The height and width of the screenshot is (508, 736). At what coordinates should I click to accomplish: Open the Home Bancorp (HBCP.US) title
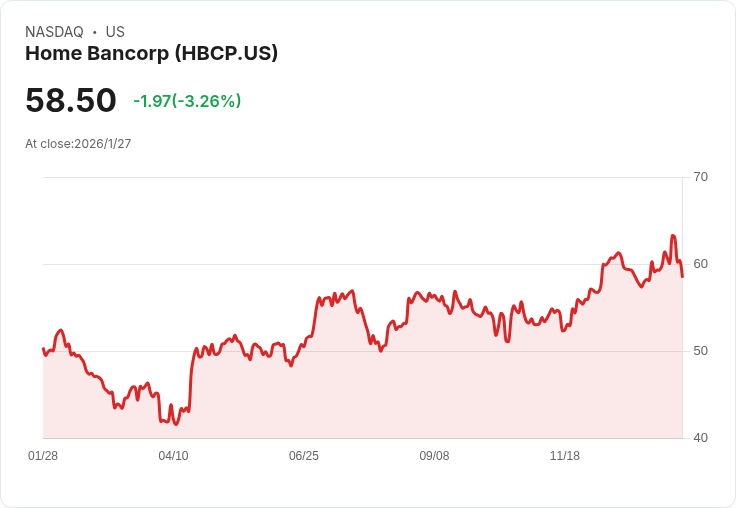[x=151, y=54]
